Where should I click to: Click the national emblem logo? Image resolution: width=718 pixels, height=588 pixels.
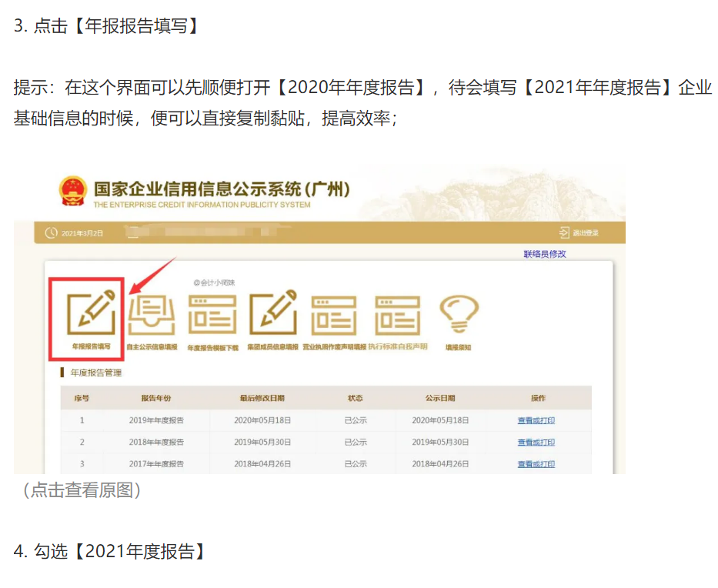click(x=73, y=191)
